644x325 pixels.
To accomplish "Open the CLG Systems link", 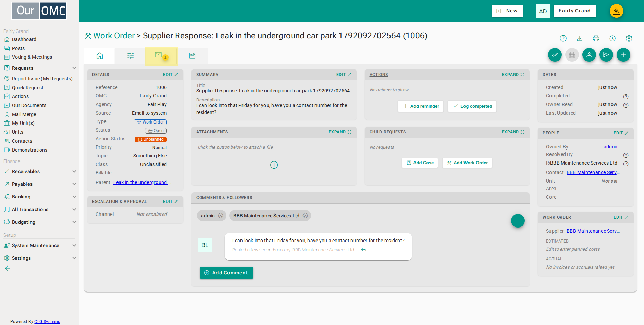I will point(47,322).
